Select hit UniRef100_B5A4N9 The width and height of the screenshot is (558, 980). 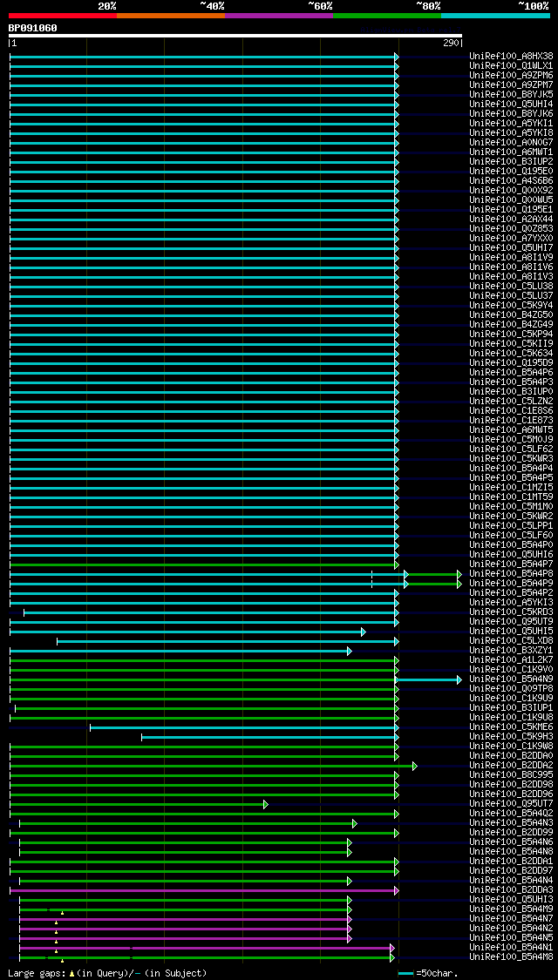[511, 679]
